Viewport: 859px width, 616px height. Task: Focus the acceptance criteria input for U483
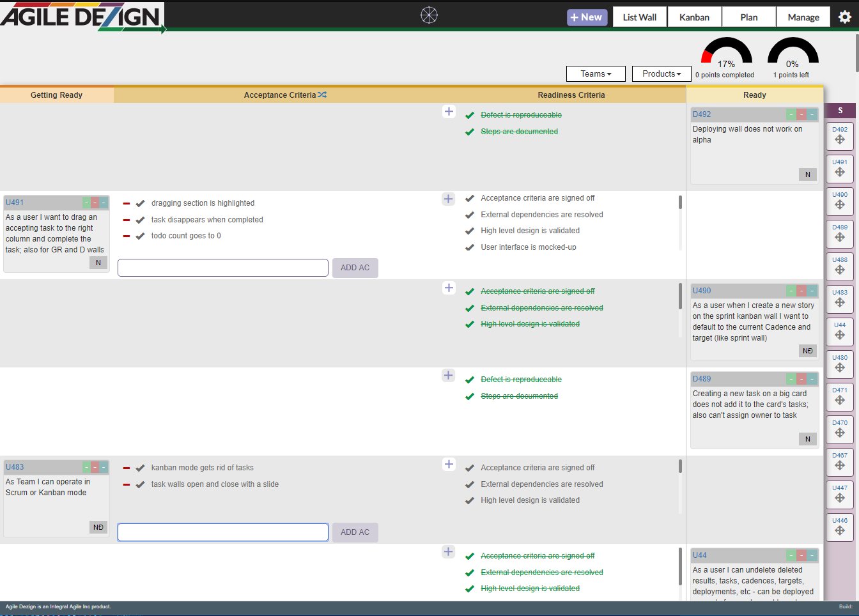pyautogui.click(x=223, y=532)
